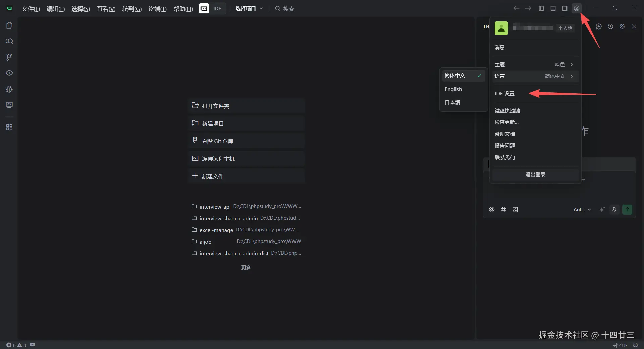Click 检查更新... to check updates
The image size is (644, 349).
tap(535, 122)
